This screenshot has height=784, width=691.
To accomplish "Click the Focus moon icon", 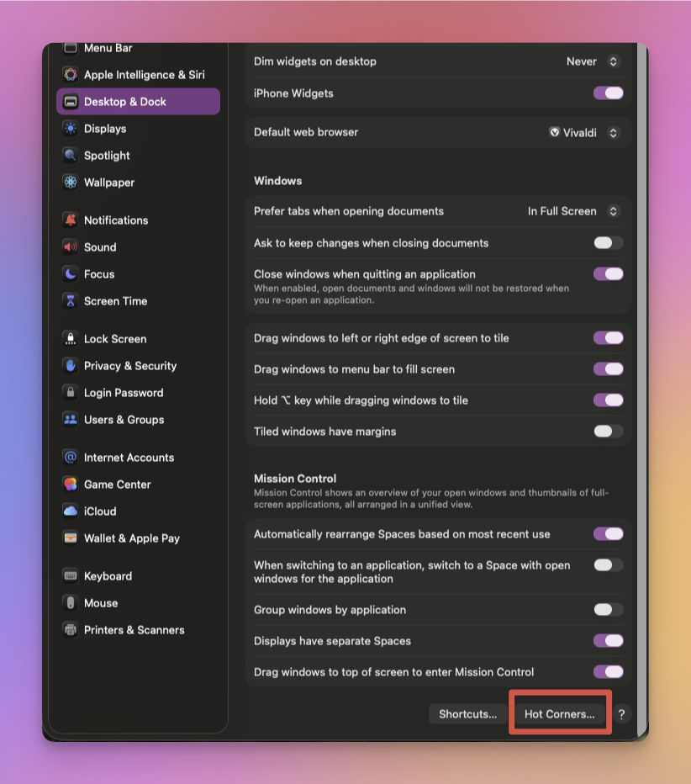I will tap(71, 274).
